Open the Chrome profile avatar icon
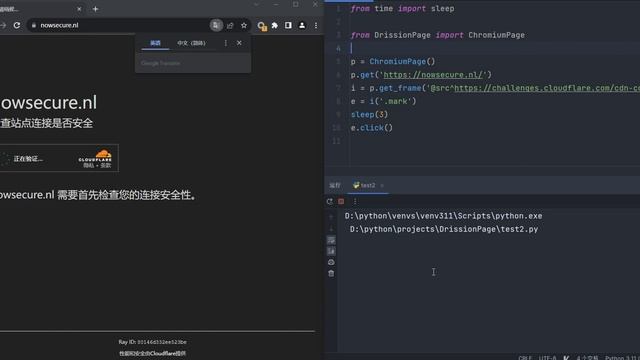Viewport: 640px width, 360px height. [x=302, y=25]
